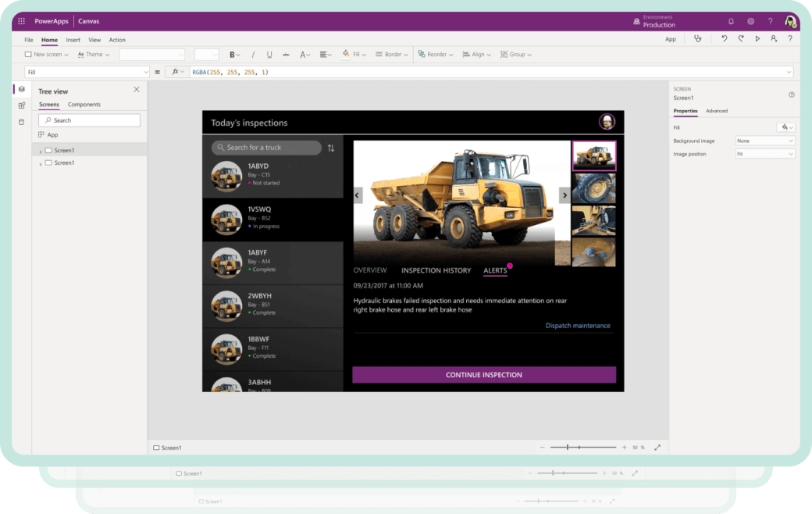
Task: Open the Insert menu
Action: [x=73, y=40]
